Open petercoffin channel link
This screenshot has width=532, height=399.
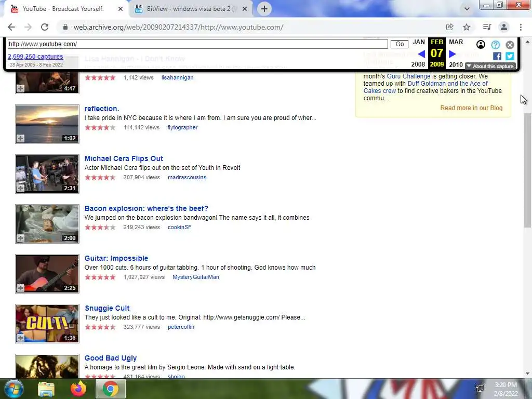point(181,327)
